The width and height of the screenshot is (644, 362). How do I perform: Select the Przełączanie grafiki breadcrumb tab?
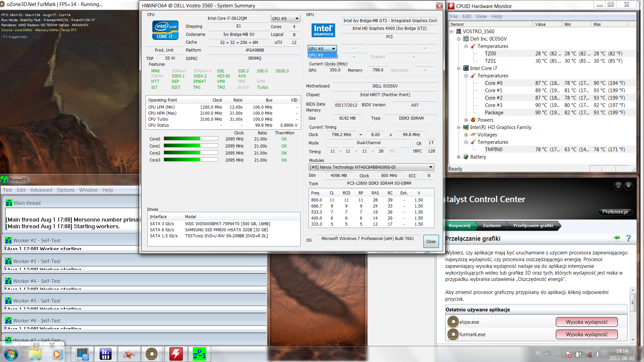coord(533,226)
